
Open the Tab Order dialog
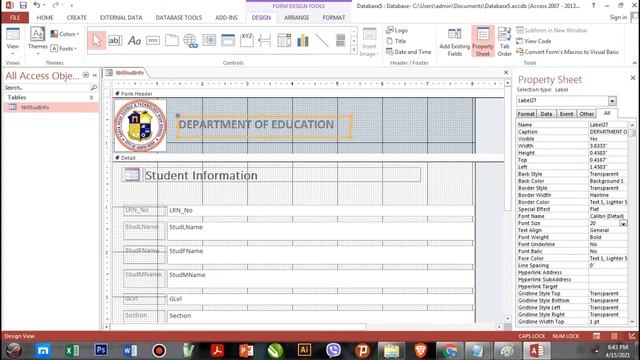pyautogui.click(x=504, y=42)
